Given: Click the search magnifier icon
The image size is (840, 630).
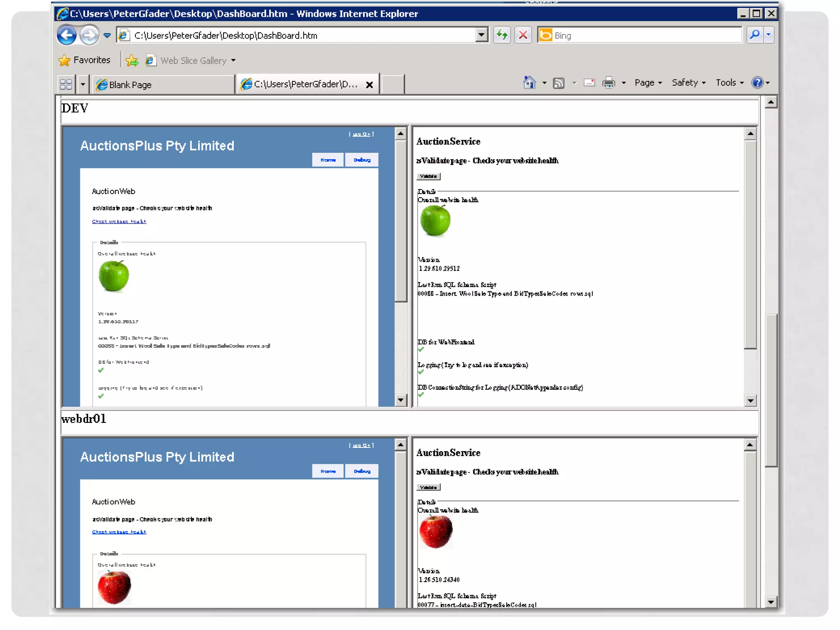Looking at the screenshot, I should tap(755, 35).
